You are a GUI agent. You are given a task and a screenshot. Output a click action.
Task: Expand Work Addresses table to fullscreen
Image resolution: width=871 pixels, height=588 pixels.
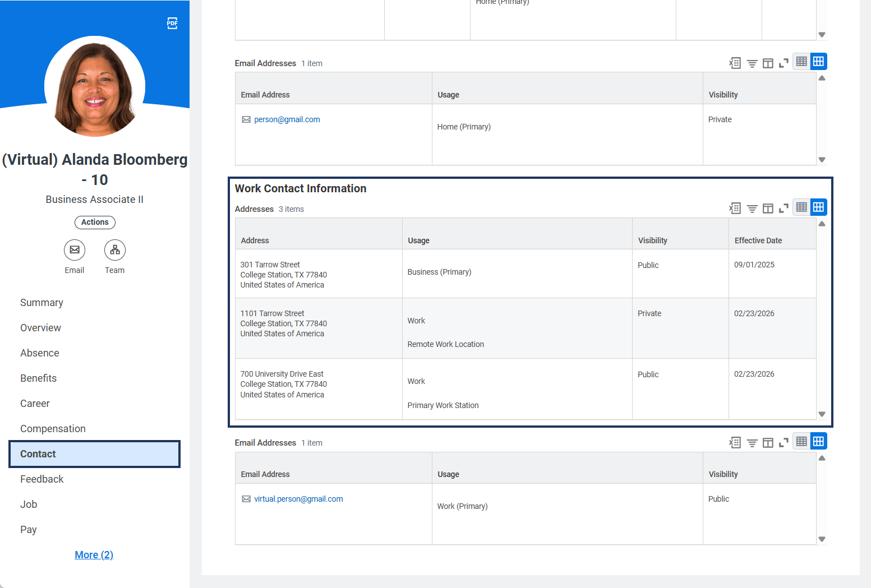click(x=784, y=209)
